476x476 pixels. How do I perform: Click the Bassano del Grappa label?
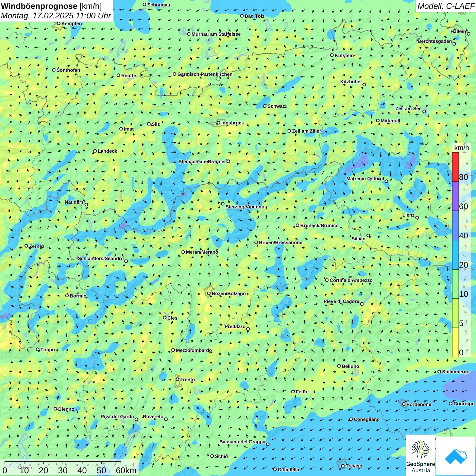242,442
